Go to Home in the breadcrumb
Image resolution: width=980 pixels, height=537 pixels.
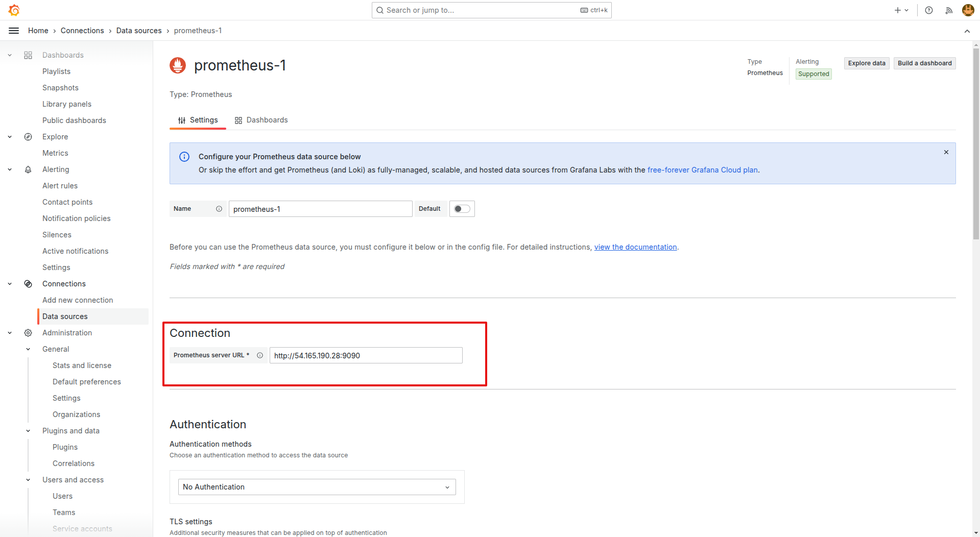(38, 31)
